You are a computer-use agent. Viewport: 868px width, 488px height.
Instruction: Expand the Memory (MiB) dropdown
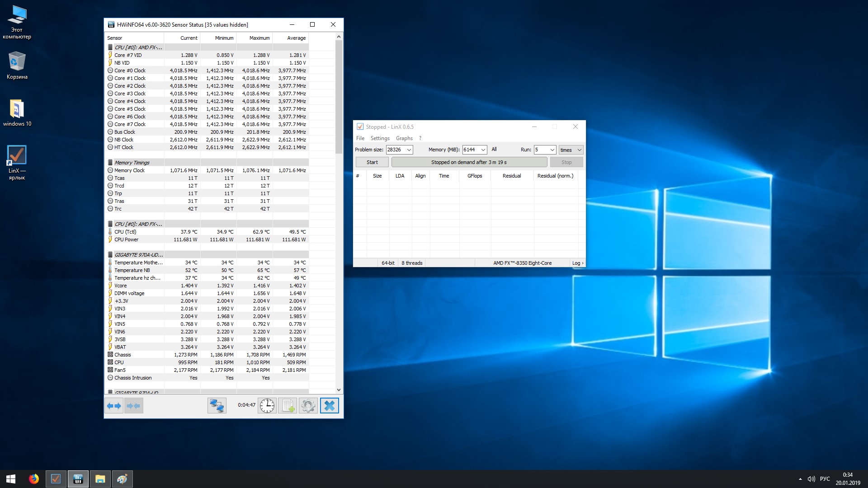[x=483, y=150]
